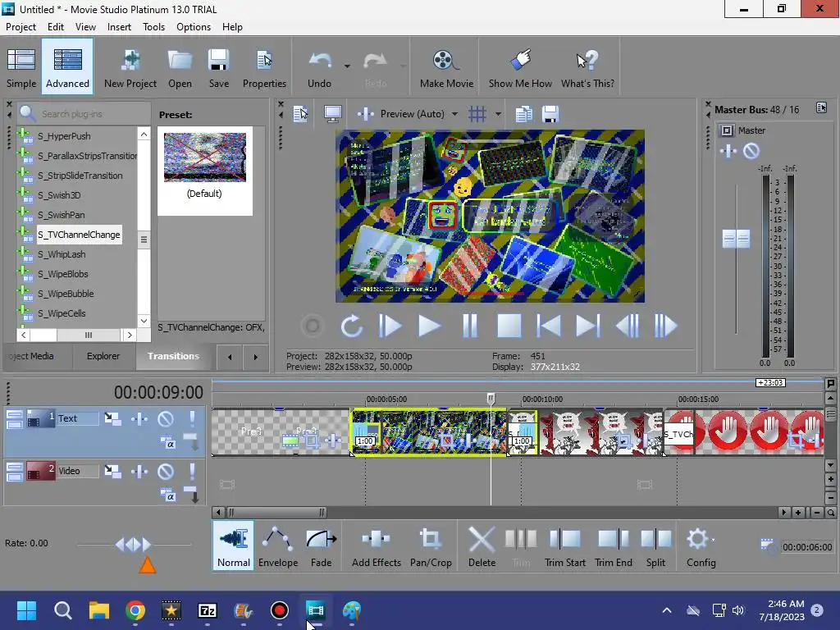Viewport: 840px width, 630px height.
Task: Copy preview snapshot to clipboard
Action: (x=523, y=114)
